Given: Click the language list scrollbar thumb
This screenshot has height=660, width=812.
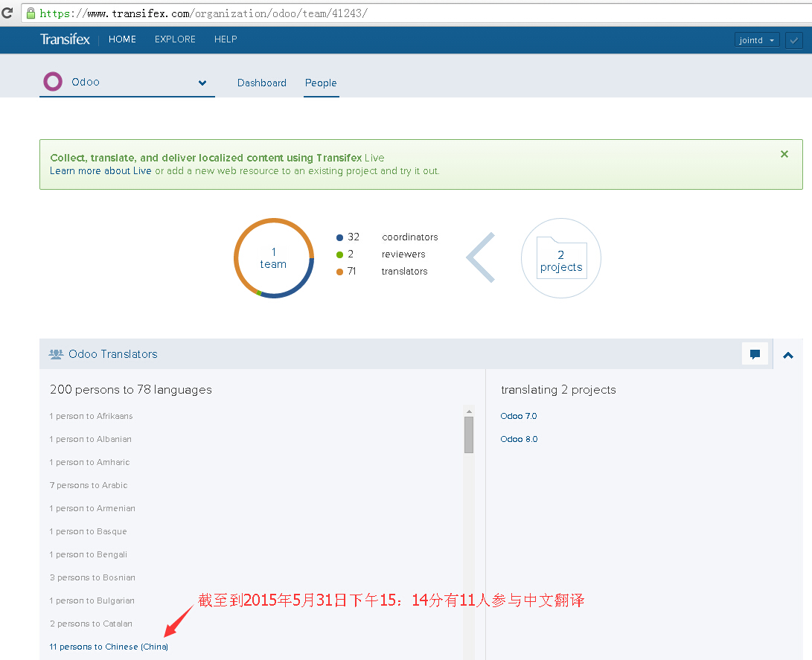Looking at the screenshot, I should (469, 435).
